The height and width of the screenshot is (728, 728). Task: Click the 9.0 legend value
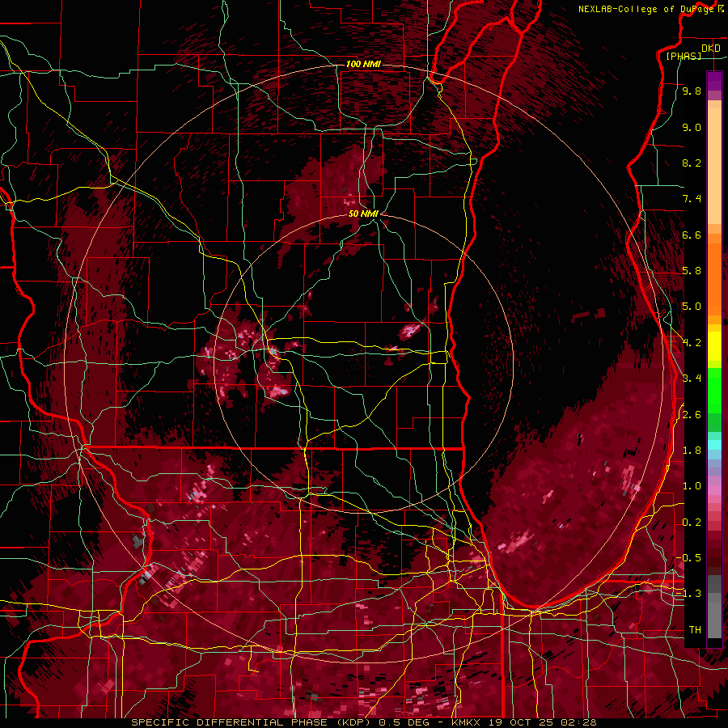(x=692, y=127)
